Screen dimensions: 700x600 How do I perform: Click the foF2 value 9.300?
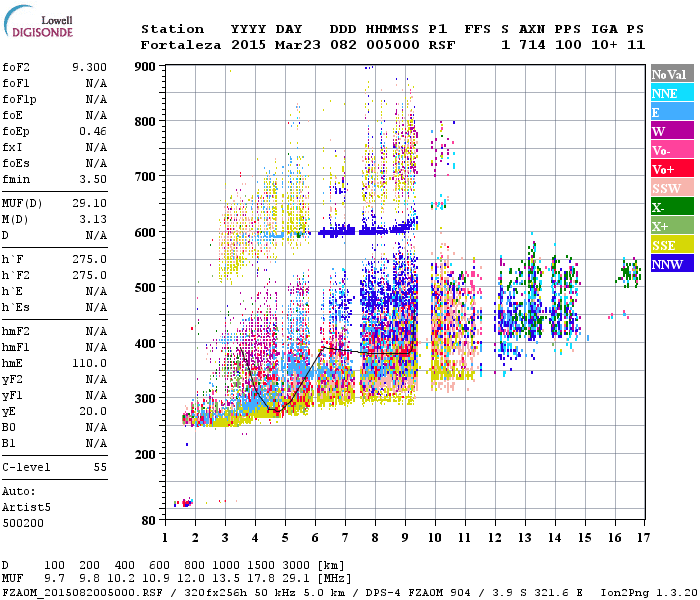pos(89,68)
